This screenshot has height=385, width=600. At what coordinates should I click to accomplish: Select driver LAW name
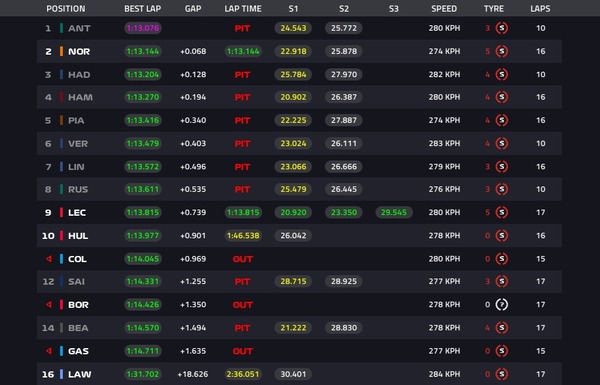[80, 374]
